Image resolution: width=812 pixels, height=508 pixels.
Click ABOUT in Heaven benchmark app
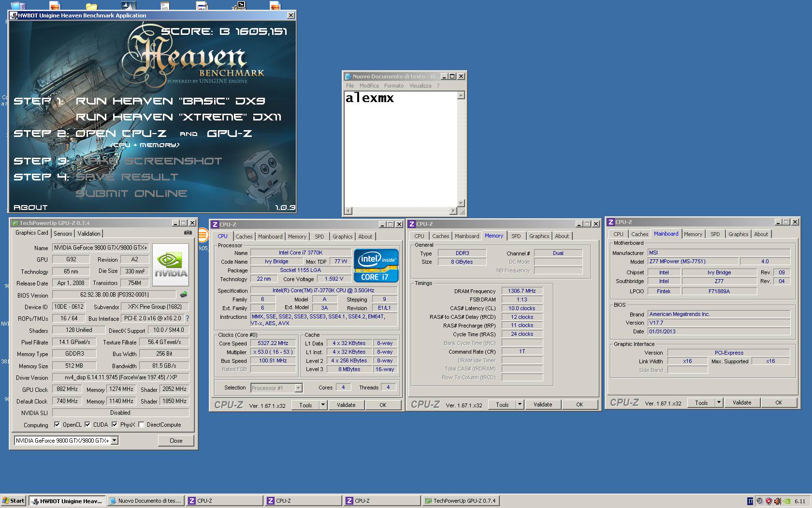[x=30, y=208]
